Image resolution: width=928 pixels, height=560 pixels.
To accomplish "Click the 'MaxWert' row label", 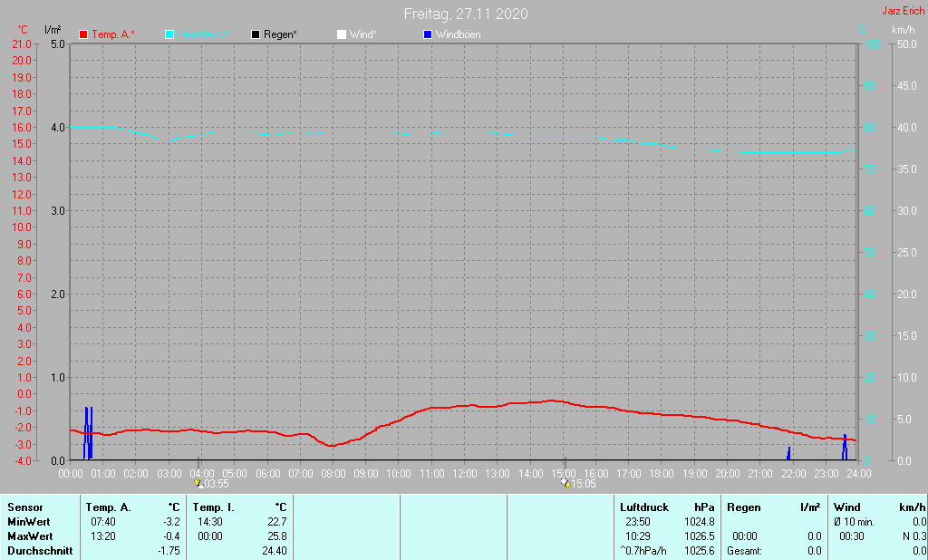I will point(30,536).
